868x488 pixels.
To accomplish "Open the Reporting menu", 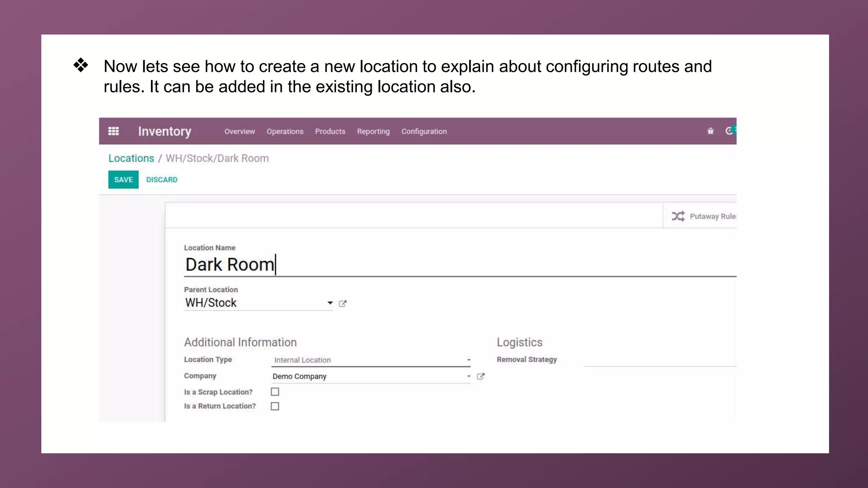I will pos(373,131).
